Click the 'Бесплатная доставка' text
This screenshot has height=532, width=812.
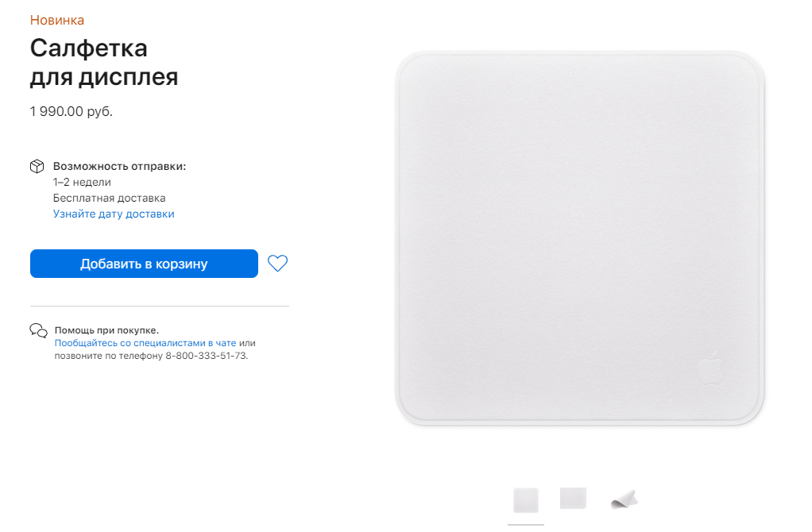pyautogui.click(x=110, y=198)
